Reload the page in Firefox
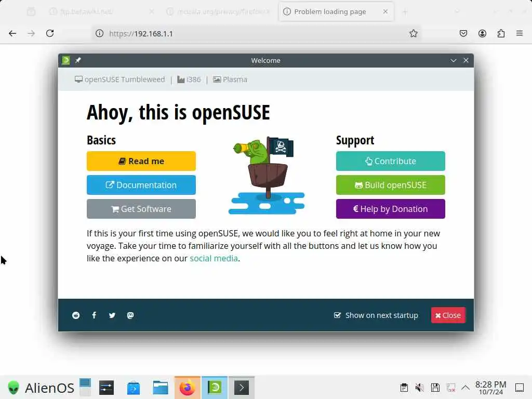 point(50,33)
